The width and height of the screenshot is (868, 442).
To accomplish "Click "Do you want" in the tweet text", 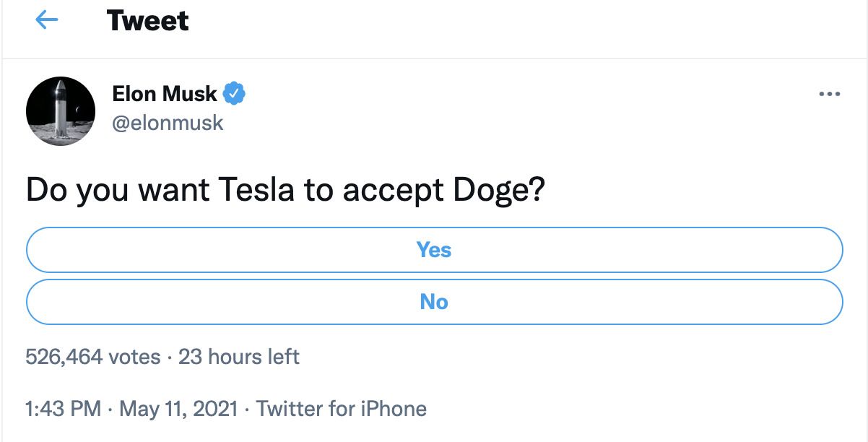I will coord(117,189).
